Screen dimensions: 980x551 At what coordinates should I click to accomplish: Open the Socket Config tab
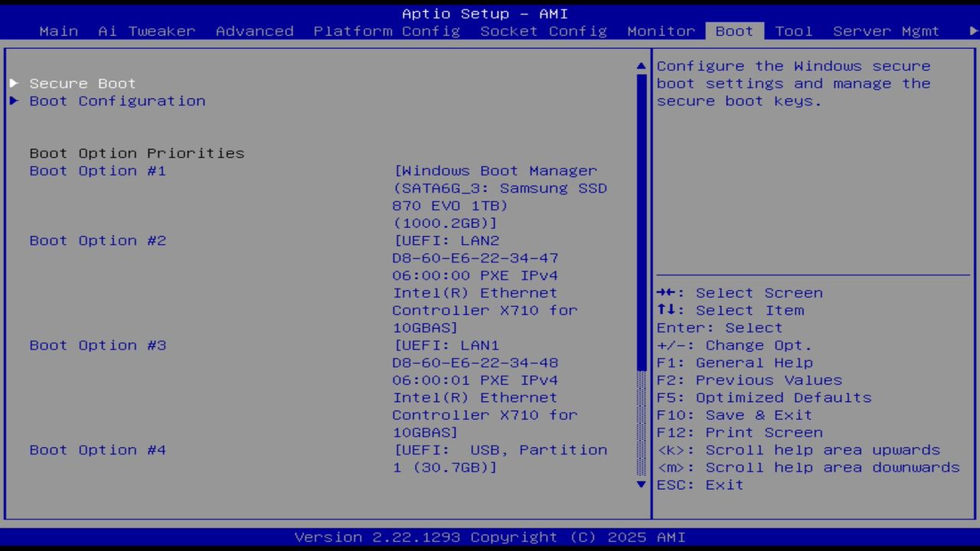pos(544,31)
